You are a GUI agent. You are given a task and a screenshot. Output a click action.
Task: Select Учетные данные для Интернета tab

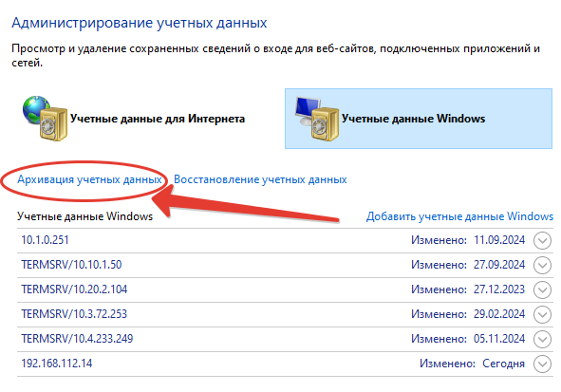tap(134, 119)
